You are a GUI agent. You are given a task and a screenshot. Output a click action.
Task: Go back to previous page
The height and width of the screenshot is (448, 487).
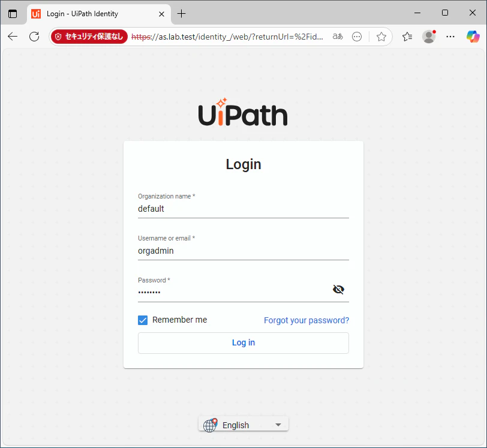(13, 37)
